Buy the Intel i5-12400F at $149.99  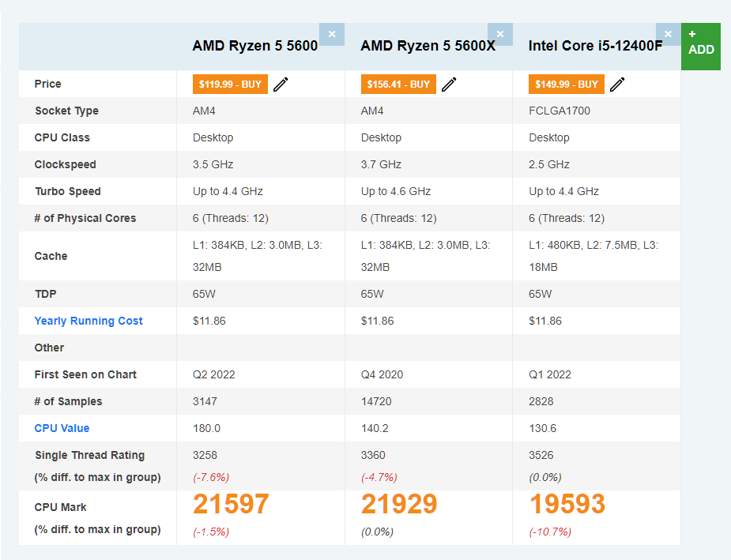pos(567,85)
